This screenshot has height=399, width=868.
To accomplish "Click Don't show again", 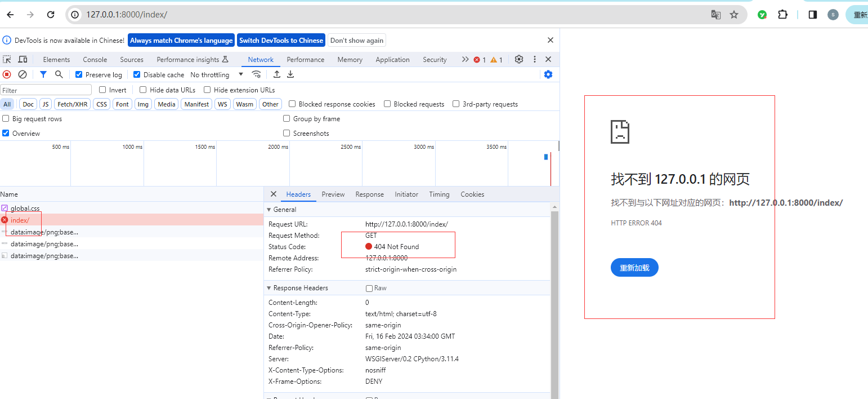I will click(357, 40).
